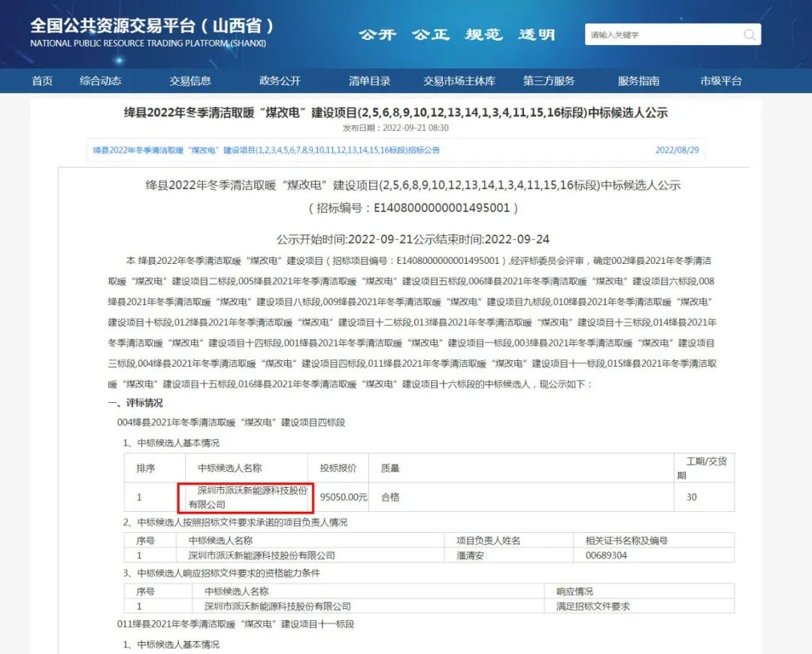Open the 首页 navigation item
This screenshot has width=812, height=654.
pos(42,81)
